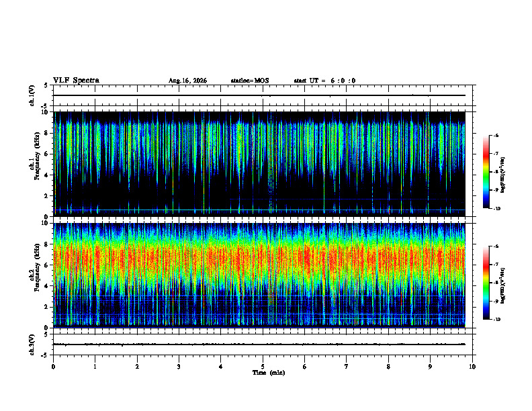The width and height of the screenshot is (532, 411).
Task: Click the "5" tick of ch.1(V) axis
Action: [x=46, y=85]
